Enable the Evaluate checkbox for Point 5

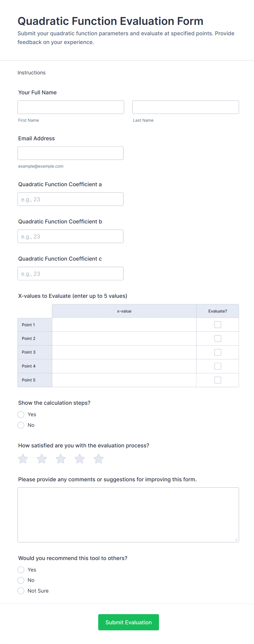218,380
